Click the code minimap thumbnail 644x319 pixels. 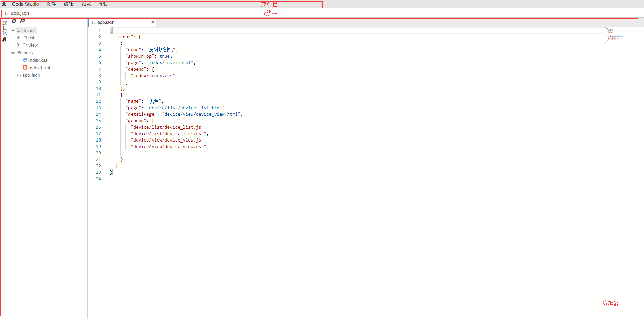(x=613, y=35)
